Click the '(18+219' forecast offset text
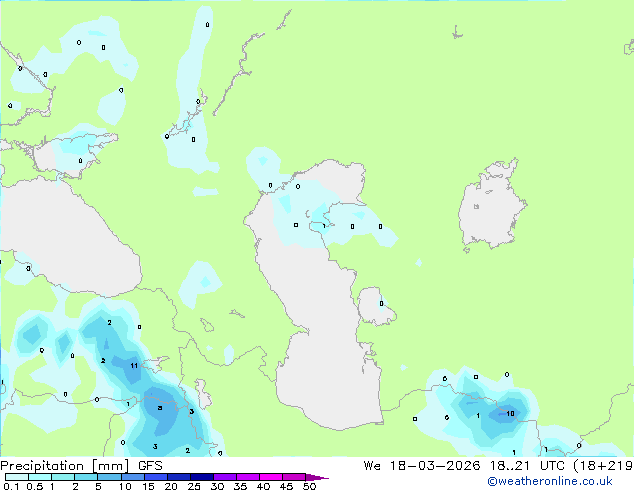 603,466
